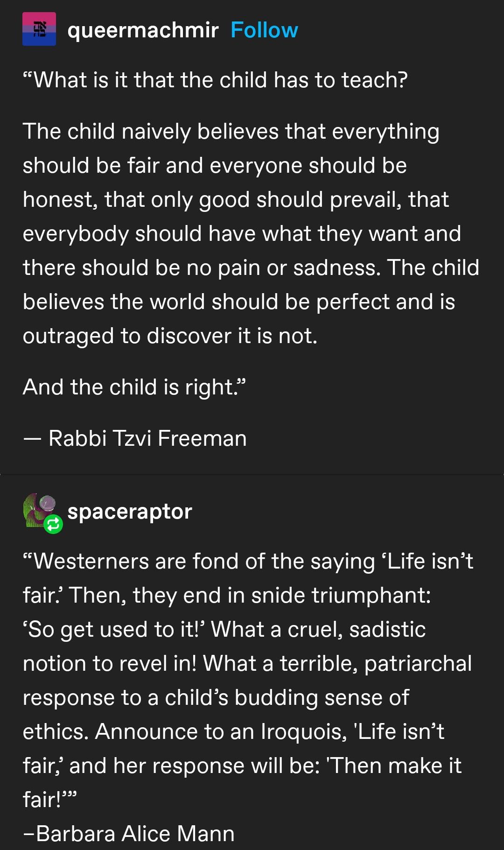The height and width of the screenshot is (850, 504).
Task: Select "And the child is right." line
Action: pos(134,387)
